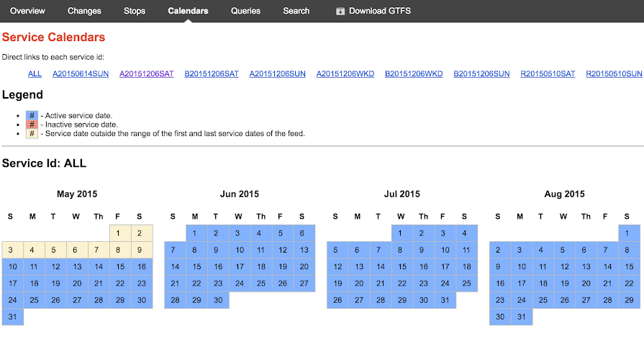Click the blue Active service date legend swatch
Image resolution: width=644 pixels, height=344 pixels.
[x=32, y=115]
